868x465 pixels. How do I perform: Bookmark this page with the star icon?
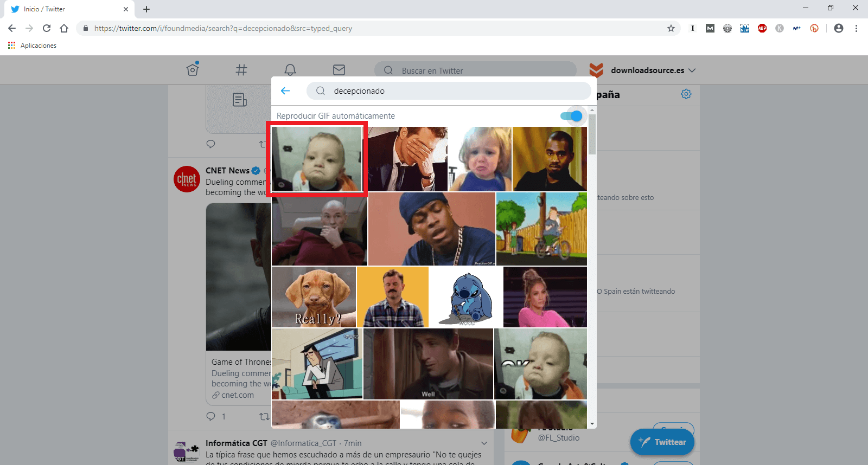pos(671,28)
